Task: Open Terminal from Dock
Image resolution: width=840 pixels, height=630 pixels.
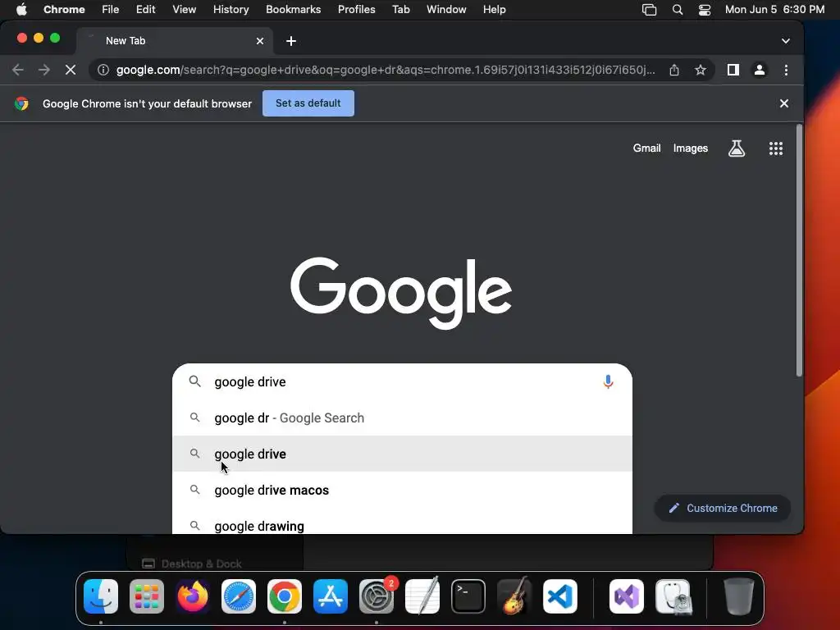Action: 468,596
